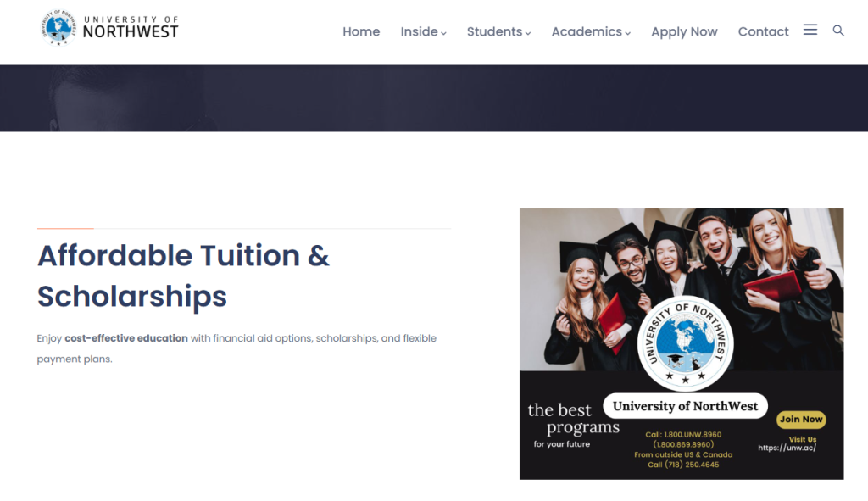Select Apply Now in navigation
The width and height of the screenshot is (868, 501).
pyautogui.click(x=684, y=32)
